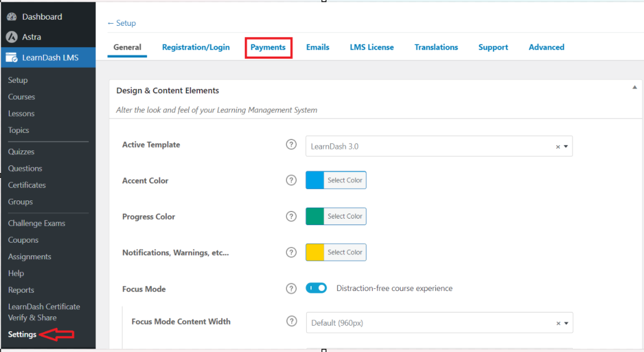Open Setup in the LearnDash submenu

18,80
